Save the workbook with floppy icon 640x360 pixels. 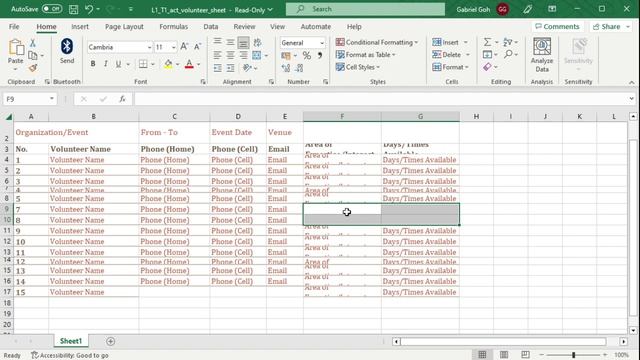[x=73, y=9]
